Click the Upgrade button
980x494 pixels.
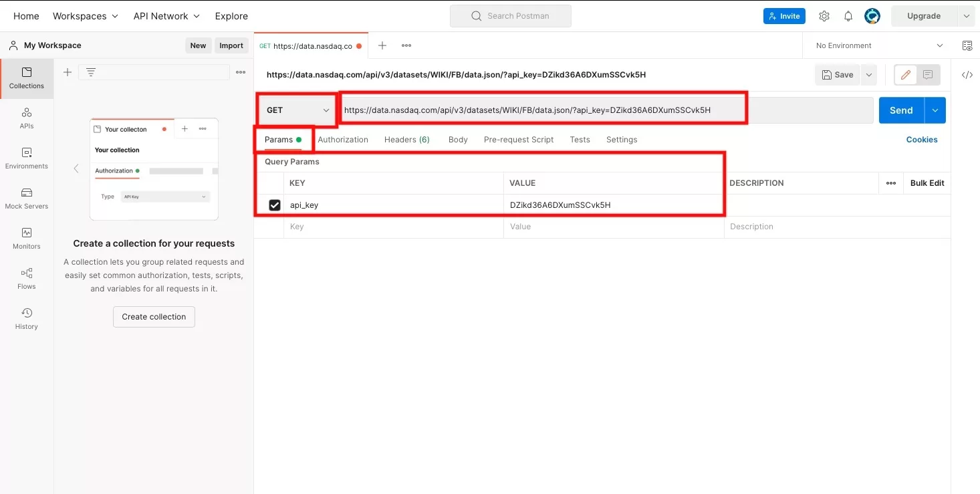(x=924, y=16)
